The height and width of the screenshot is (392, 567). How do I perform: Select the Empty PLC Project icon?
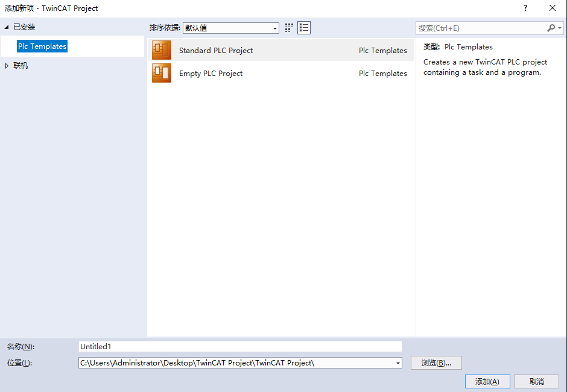[x=162, y=73]
